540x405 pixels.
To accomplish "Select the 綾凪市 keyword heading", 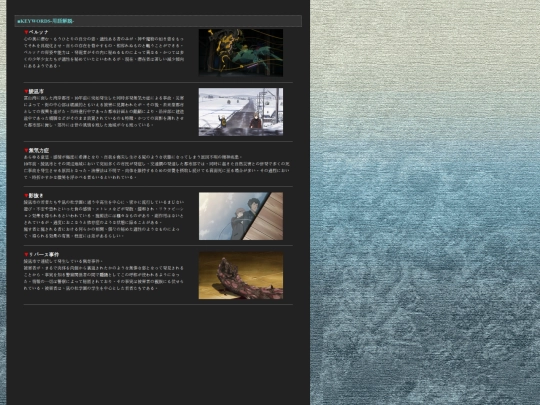I will pyautogui.click(x=36, y=91).
